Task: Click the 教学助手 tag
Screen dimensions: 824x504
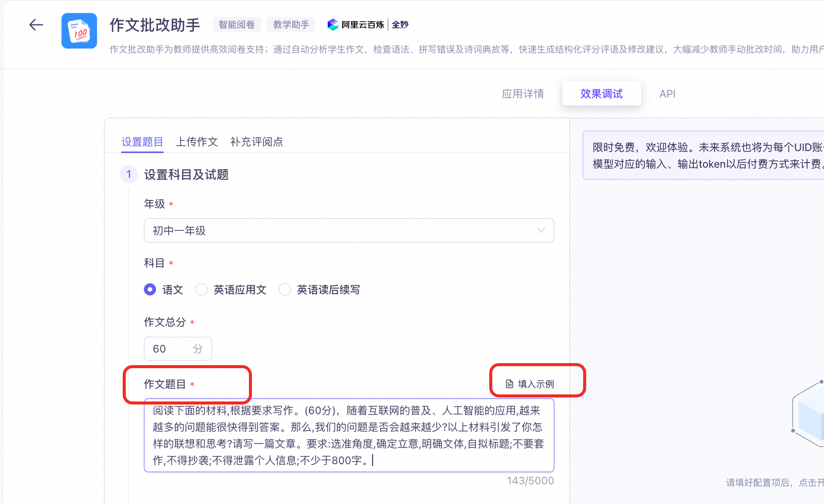Action: tap(291, 25)
